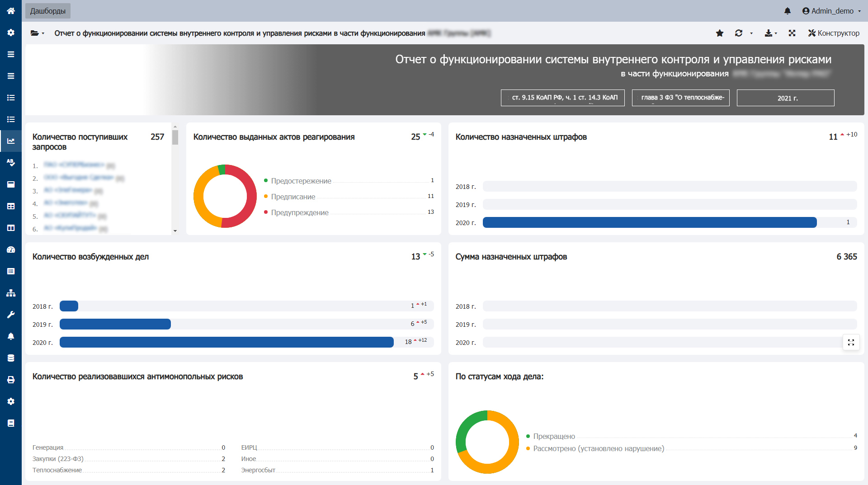
Task: Open the 2021 г. year filter
Action: point(785,98)
